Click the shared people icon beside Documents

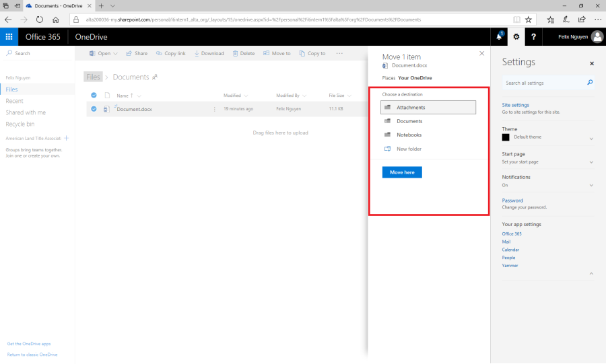(155, 77)
